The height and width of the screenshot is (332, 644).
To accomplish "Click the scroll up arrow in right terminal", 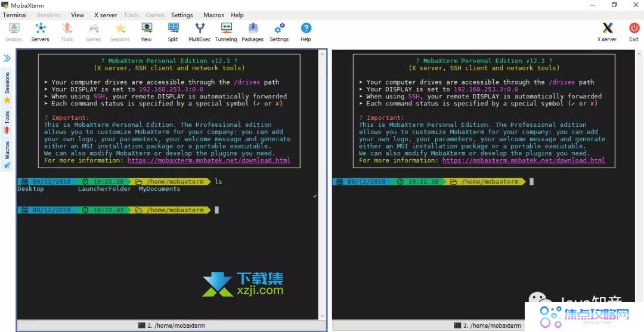I will [639, 54].
